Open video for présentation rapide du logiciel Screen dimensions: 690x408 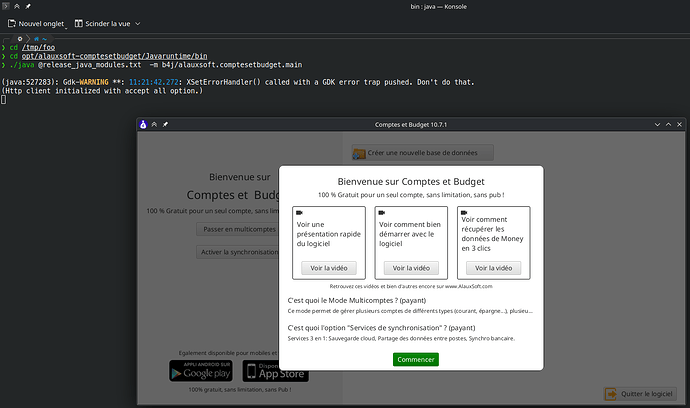pyautogui.click(x=329, y=268)
